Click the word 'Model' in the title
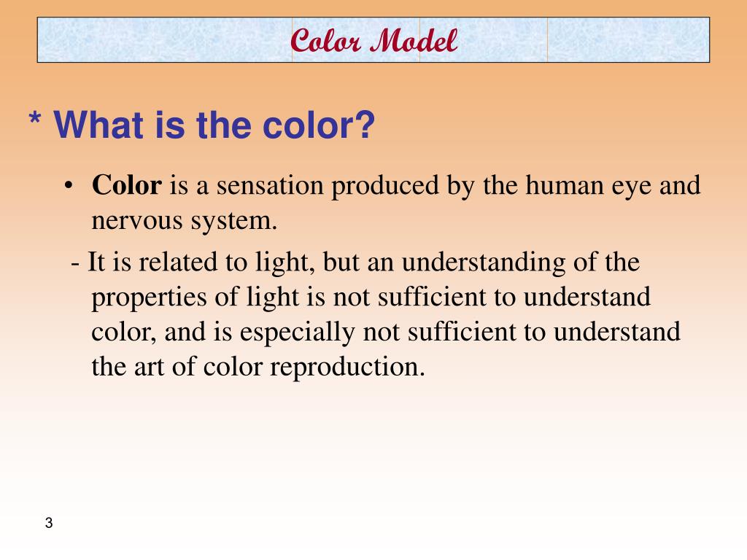 (414, 41)
